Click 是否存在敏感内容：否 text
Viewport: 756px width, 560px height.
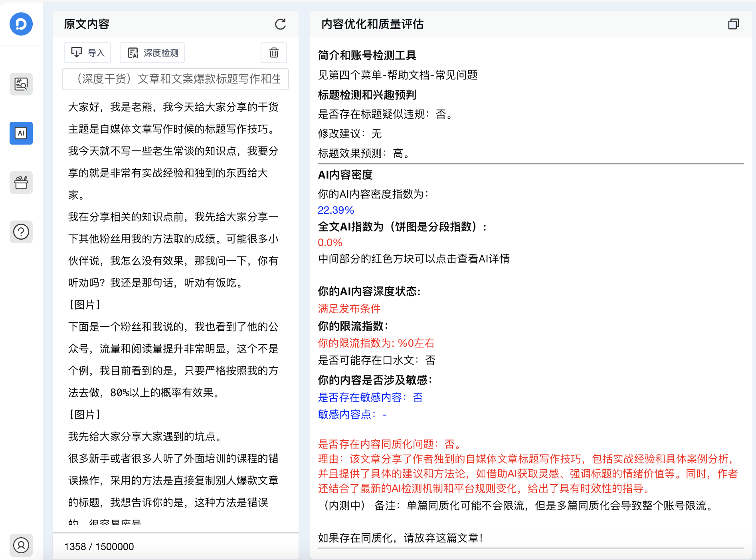coord(370,397)
